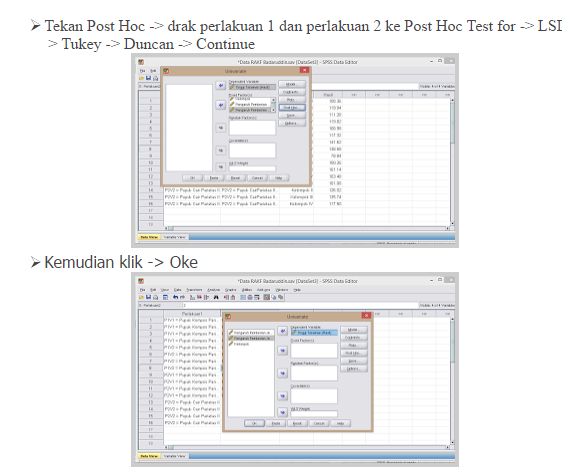This screenshot has height=469, width=562.
Task: Click the Fixed Factor(s) box in the lower Univariate dialog
Action: click(x=314, y=351)
